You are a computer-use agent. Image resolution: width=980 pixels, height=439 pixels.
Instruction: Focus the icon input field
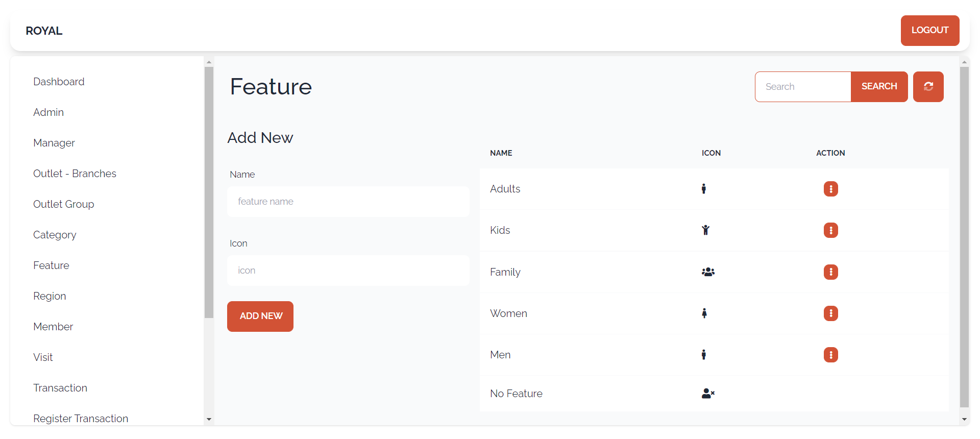tap(348, 271)
